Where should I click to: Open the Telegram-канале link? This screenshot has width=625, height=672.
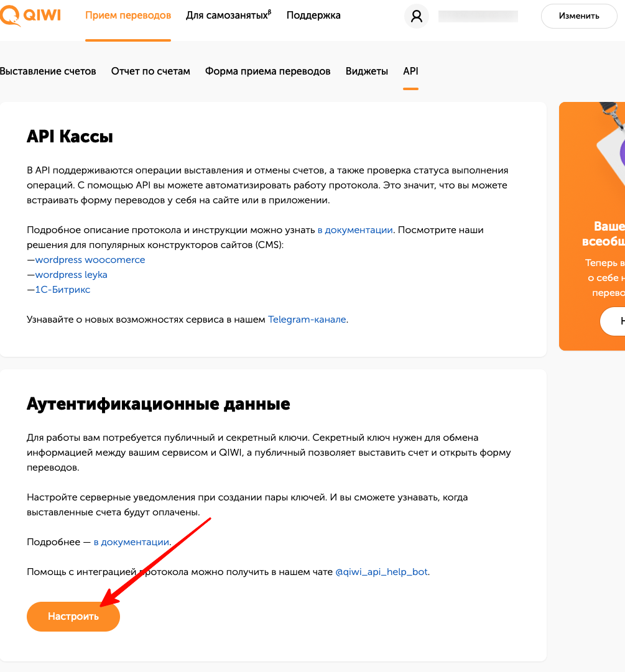tap(307, 320)
